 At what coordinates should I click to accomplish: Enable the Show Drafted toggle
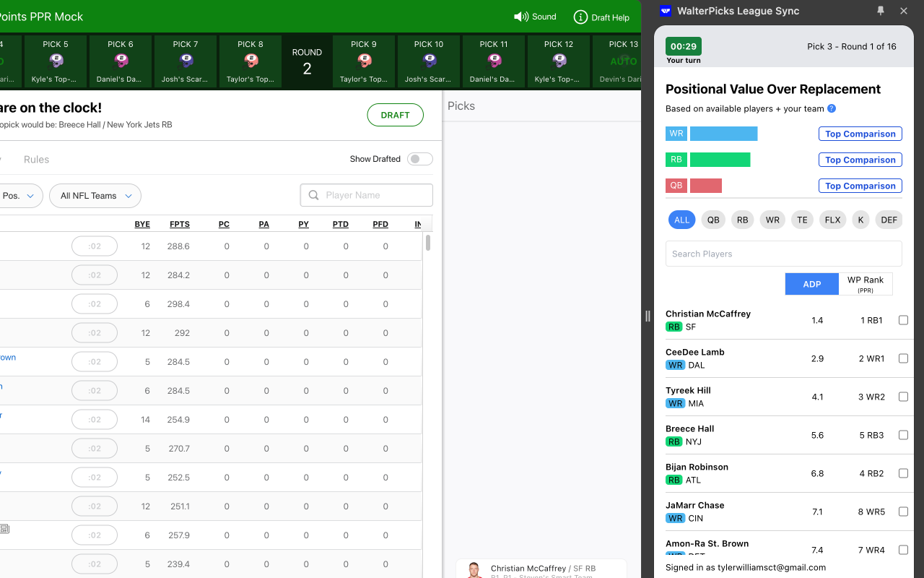(x=419, y=159)
